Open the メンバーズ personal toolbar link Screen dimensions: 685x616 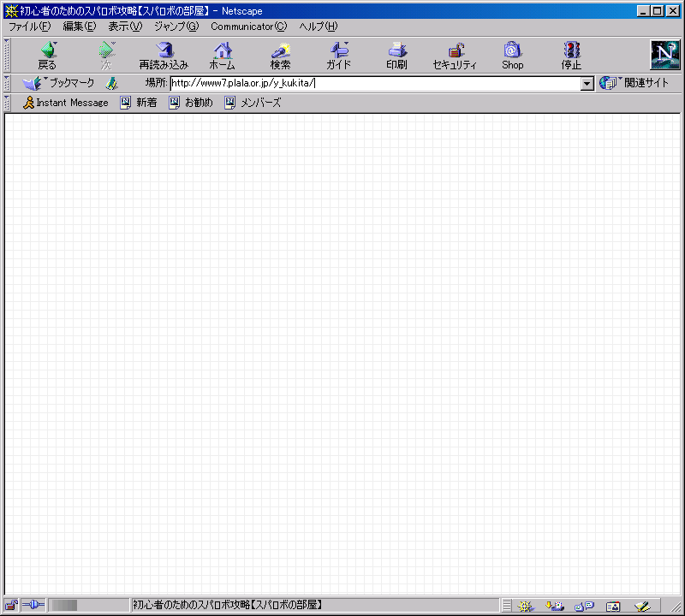253,103
